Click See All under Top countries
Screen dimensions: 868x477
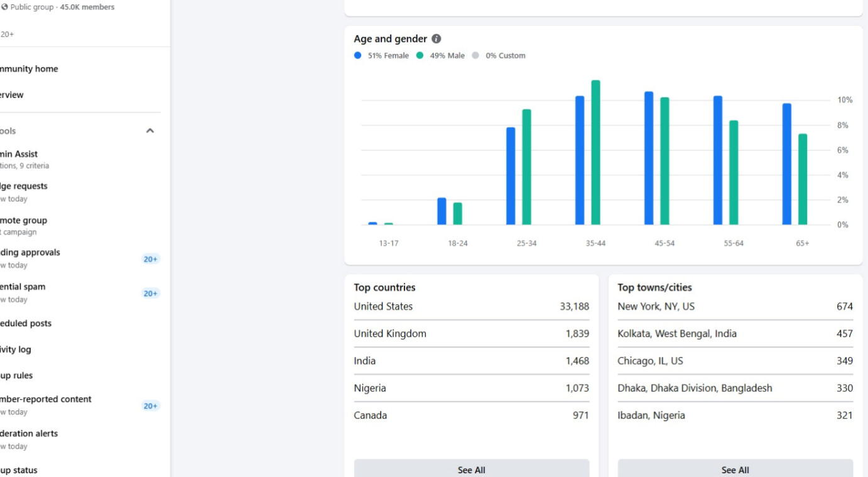471,469
